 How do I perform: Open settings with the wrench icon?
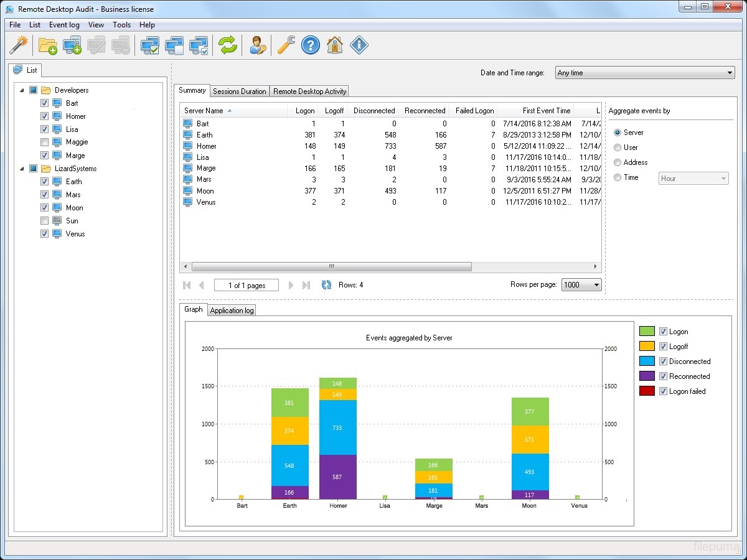point(286,45)
